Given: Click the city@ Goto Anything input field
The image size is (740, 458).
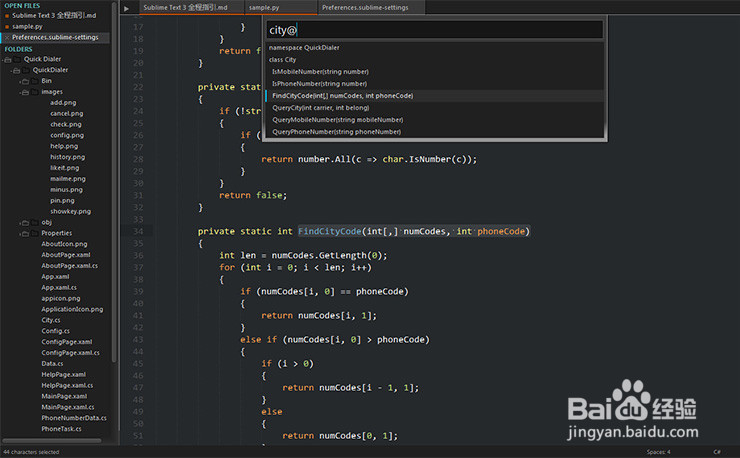Looking at the screenshot, I should pos(434,30).
